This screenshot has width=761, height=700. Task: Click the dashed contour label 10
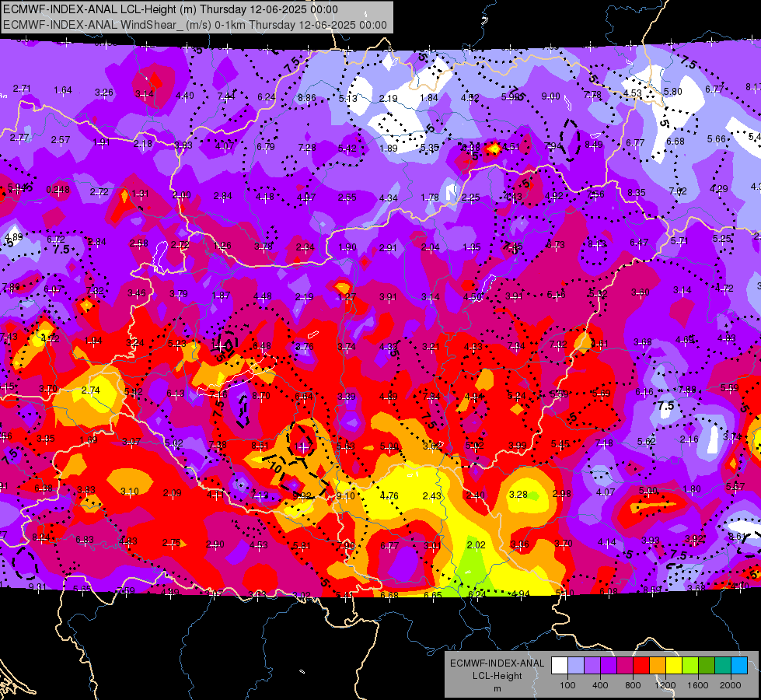(x=276, y=467)
